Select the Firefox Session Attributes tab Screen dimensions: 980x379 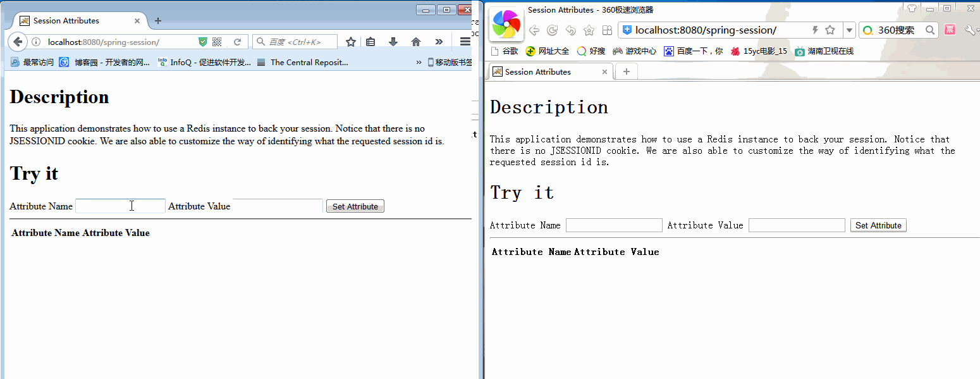click(x=80, y=21)
